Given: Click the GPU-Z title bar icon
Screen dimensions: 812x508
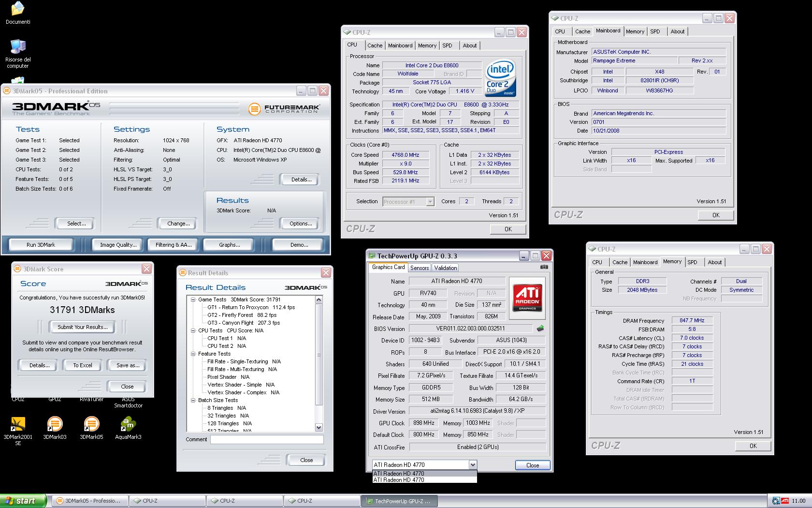Looking at the screenshot, I should click(372, 256).
